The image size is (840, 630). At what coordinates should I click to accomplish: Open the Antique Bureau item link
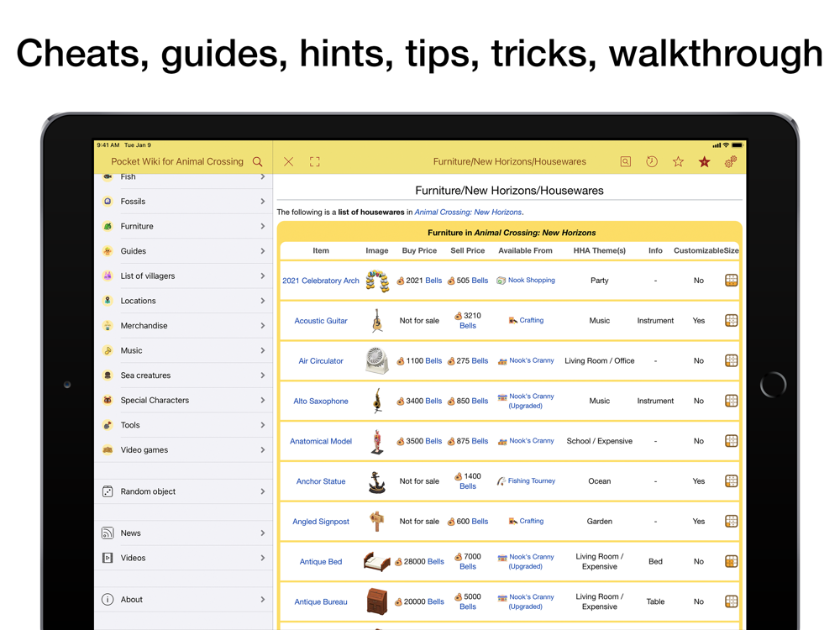tap(321, 602)
